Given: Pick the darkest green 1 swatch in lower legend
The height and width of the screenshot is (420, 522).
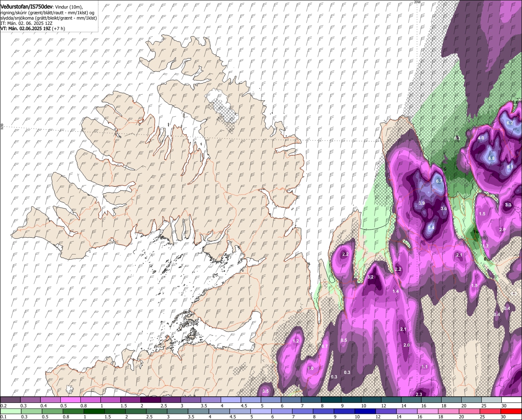Looking at the screenshot, I should [94, 411].
